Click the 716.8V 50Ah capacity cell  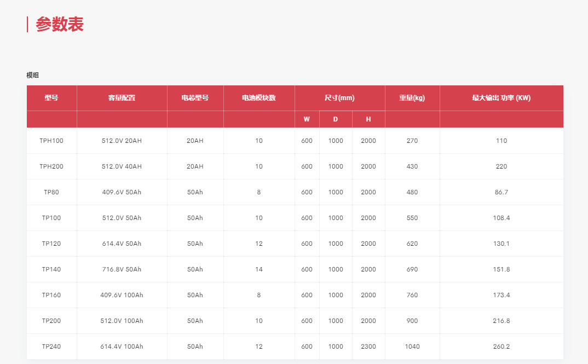pos(122,269)
